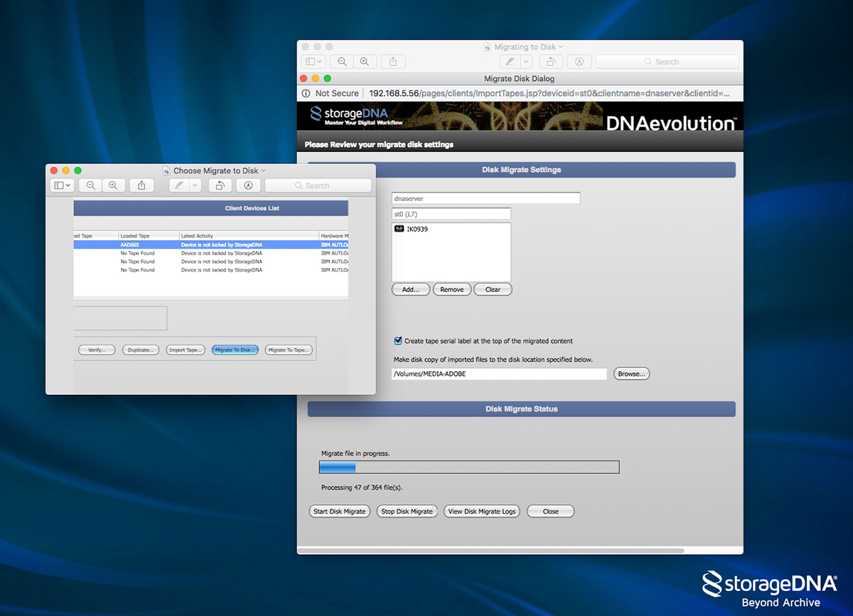Open highlight dropdown arrow in Migrating to Disk window
Image resolution: width=853 pixels, height=616 pixels.
(x=527, y=62)
